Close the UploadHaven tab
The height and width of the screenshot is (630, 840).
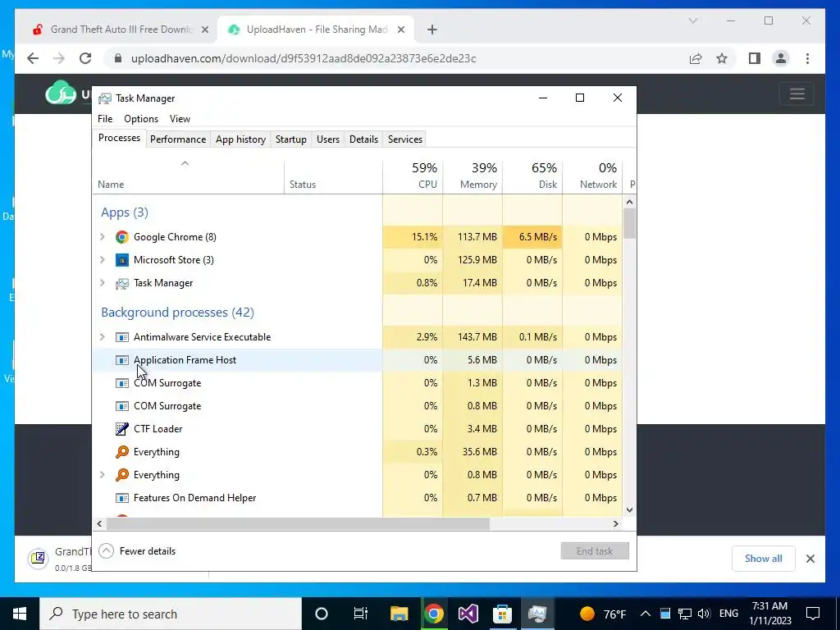[400, 30]
